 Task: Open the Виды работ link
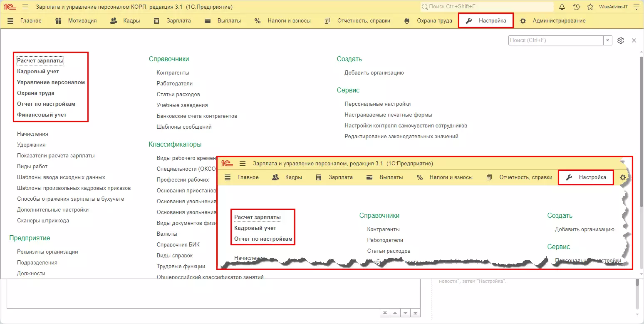(x=32, y=167)
